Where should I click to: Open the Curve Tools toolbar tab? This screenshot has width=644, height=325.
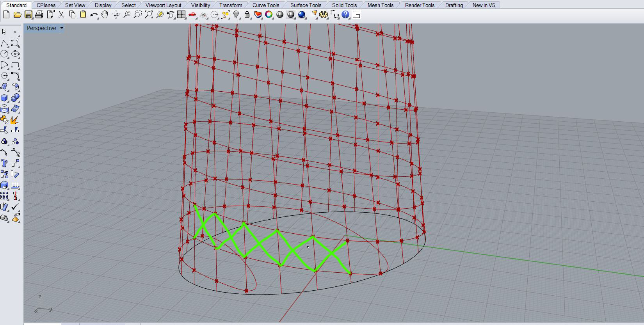click(266, 5)
